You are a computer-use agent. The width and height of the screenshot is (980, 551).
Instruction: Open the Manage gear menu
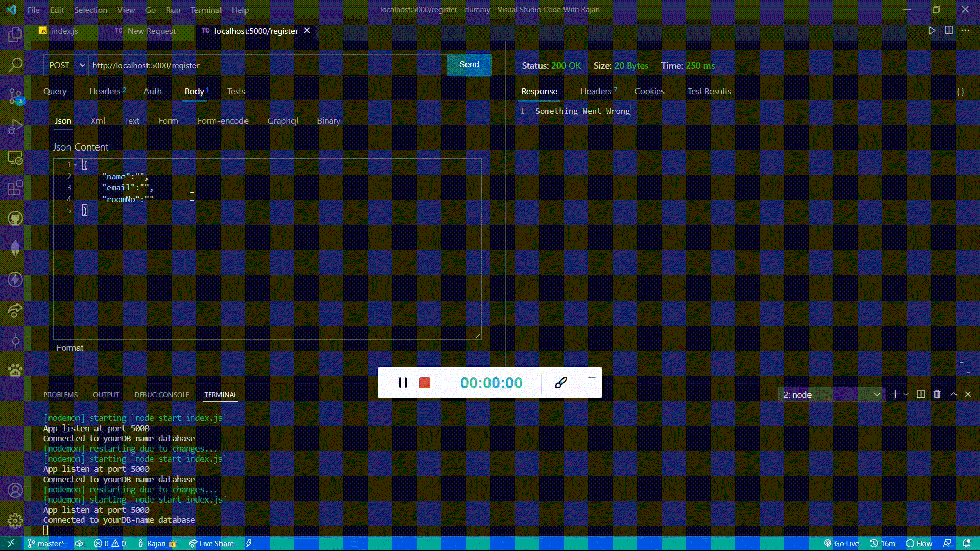pos(15,521)
